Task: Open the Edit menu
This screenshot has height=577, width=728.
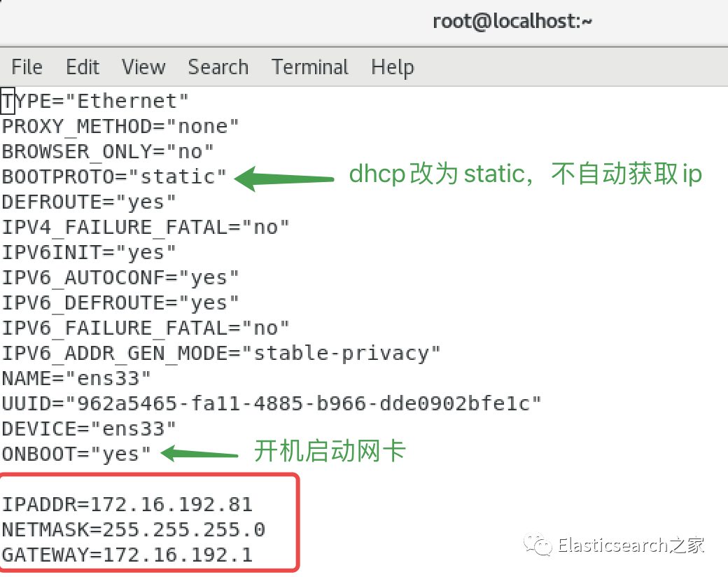Action: pos(83,67)
